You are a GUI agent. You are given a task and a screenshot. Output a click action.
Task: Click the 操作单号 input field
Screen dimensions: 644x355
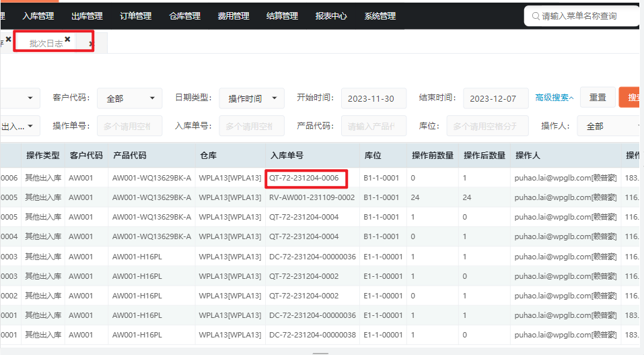click(x=130, y=126)
